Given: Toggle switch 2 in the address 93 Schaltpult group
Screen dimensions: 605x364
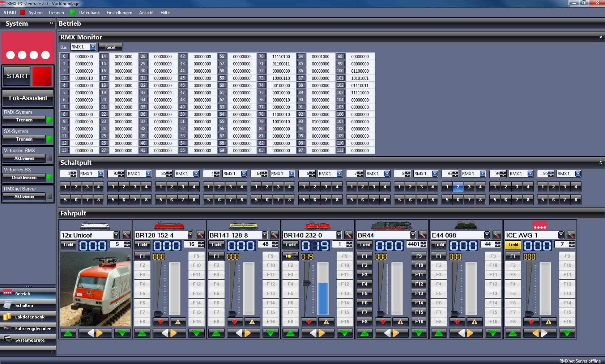Looking at the screenshot, I should [x=458, y=187].
